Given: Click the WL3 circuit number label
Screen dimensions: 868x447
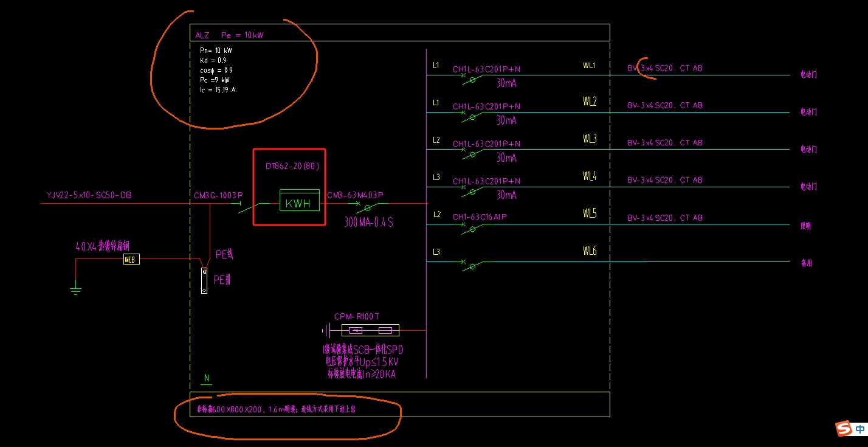Looking at the screenshot, I should point(590,139).
